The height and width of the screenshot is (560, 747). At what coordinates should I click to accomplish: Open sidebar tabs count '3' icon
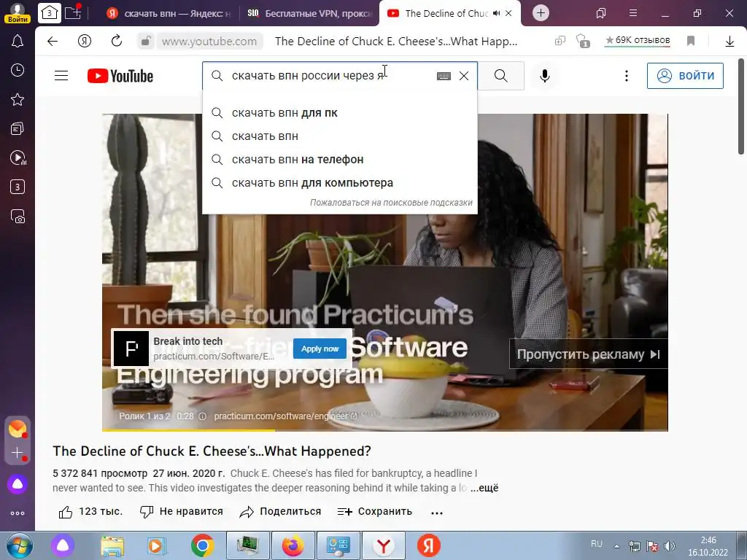18,187
